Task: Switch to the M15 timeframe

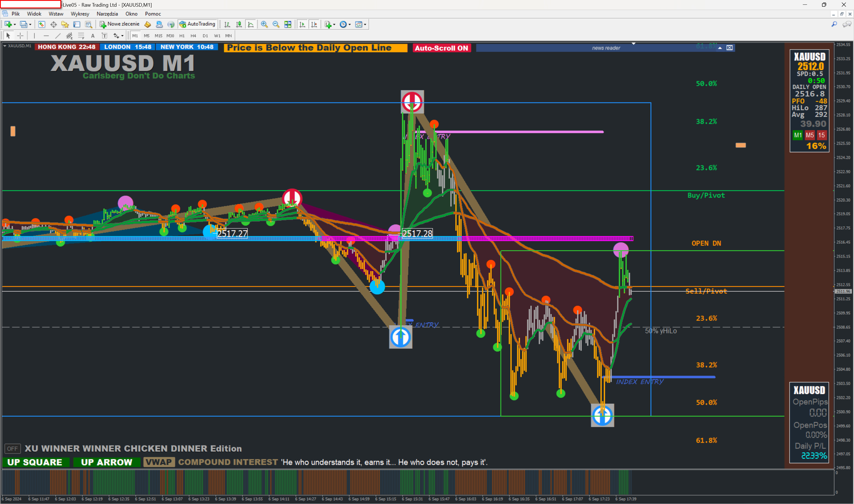Action: tap(158, 36)
